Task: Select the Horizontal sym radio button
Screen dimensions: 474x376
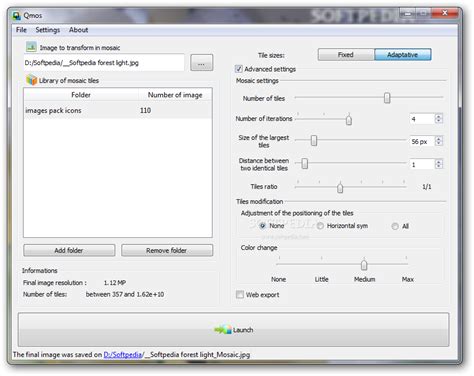Action: pyautogui.click(x=320, y=226)
